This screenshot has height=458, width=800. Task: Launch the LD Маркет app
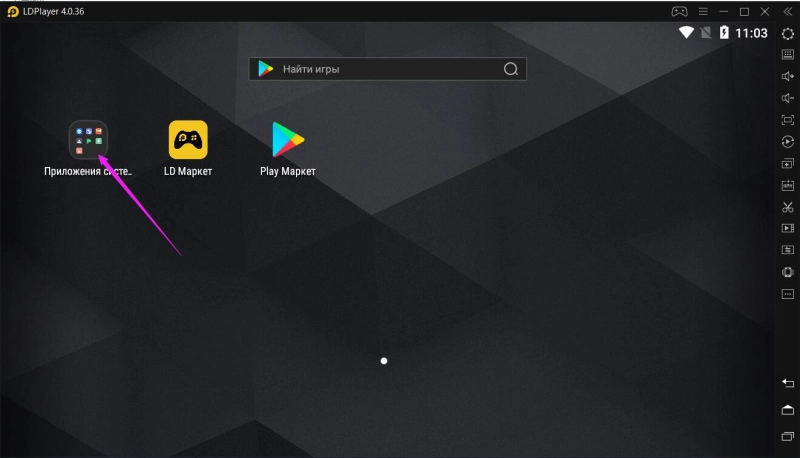tap(188, 140)
